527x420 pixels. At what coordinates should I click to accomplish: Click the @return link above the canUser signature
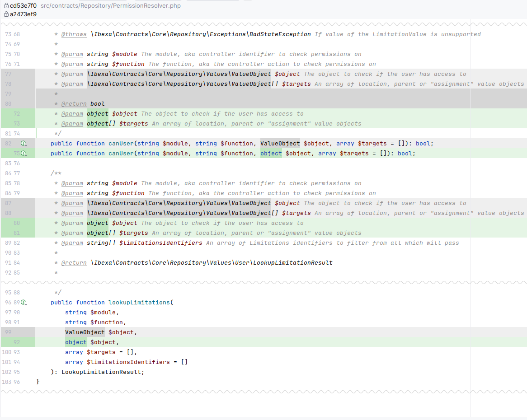tap(74, 103)
